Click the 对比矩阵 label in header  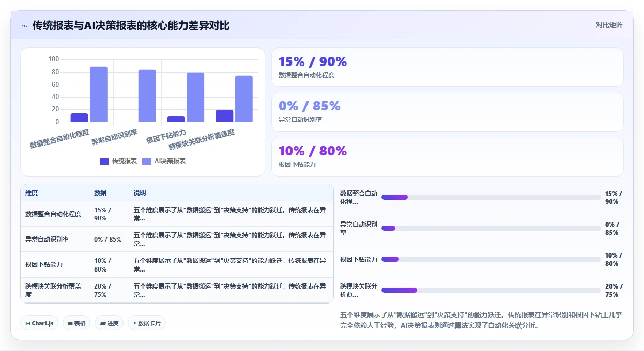609,25
